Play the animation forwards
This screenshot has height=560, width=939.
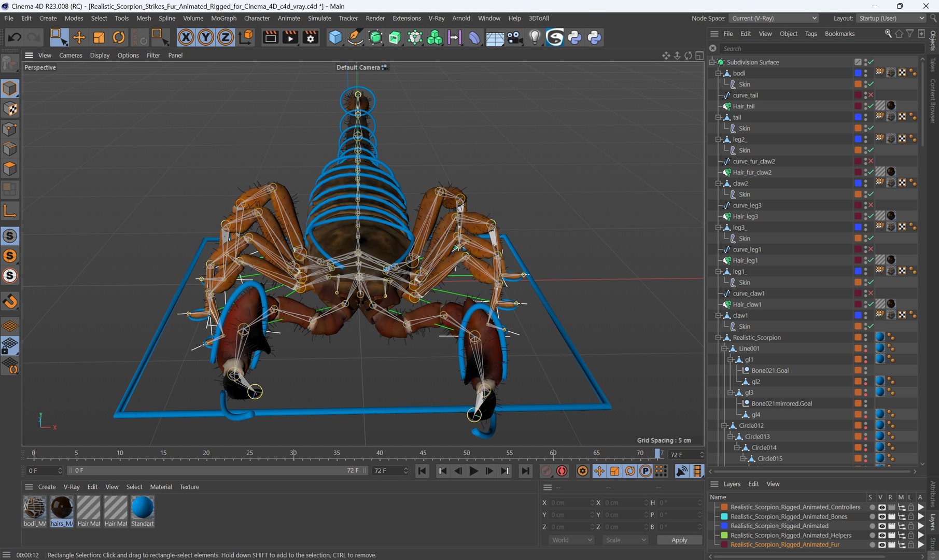pyautogui.click(x=473, y=471)
